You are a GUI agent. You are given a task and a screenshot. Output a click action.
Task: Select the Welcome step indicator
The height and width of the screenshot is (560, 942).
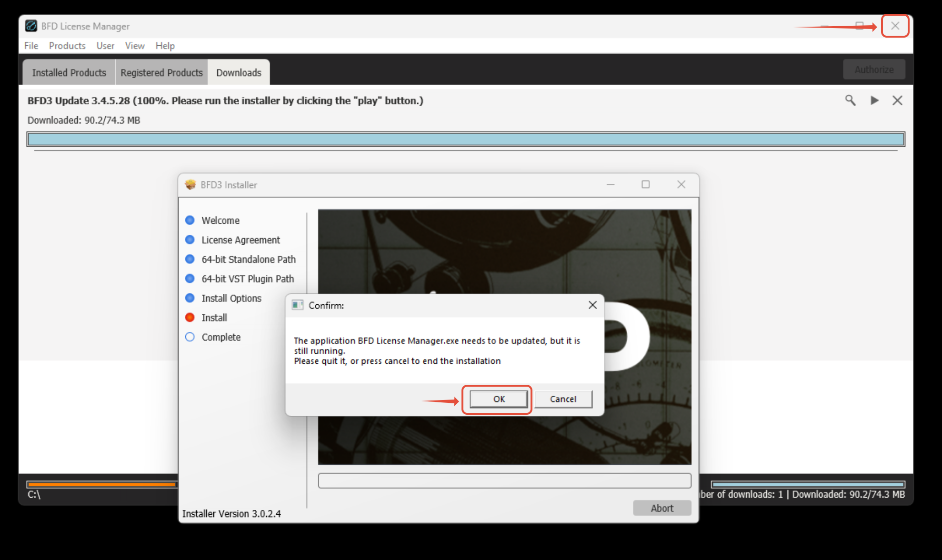point(190,220)
